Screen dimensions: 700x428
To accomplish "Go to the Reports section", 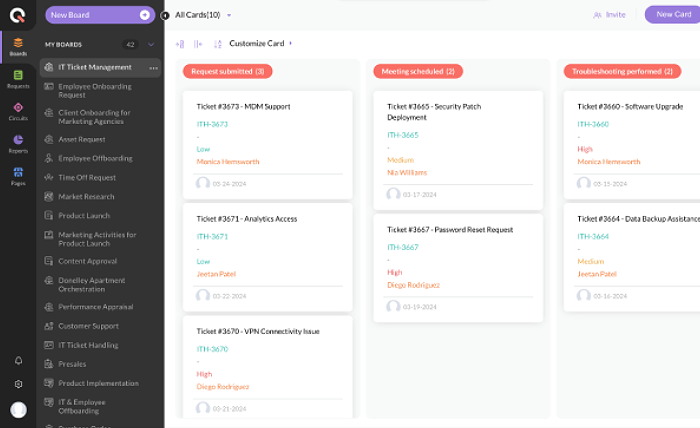I will [18, 143].
